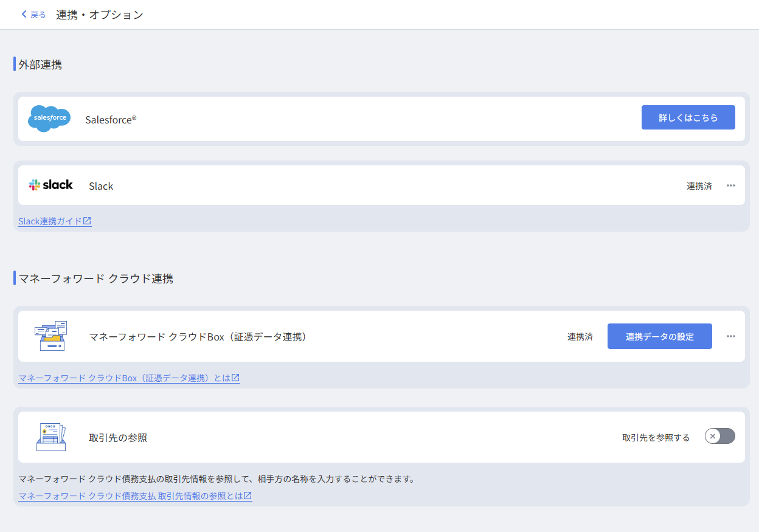The width and height of the screenshot is (759, 532).
Task: Click the 取引先の参照 document tray icon
Action: pos(51,437)
